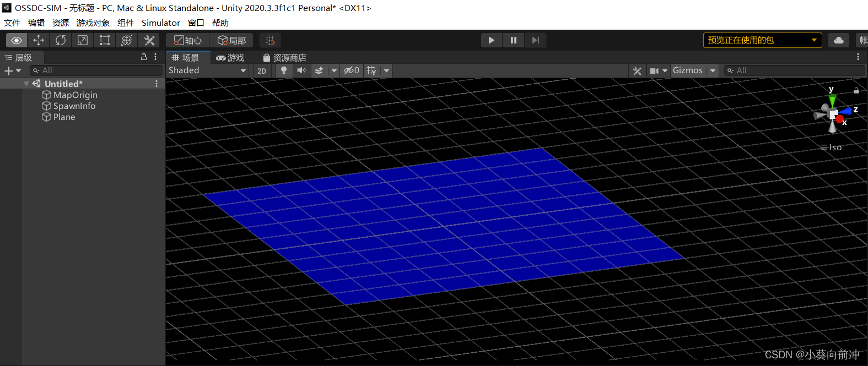Open the 游戏对象 GameObject menu
The image size is (868, 366).
coord(93,23)
